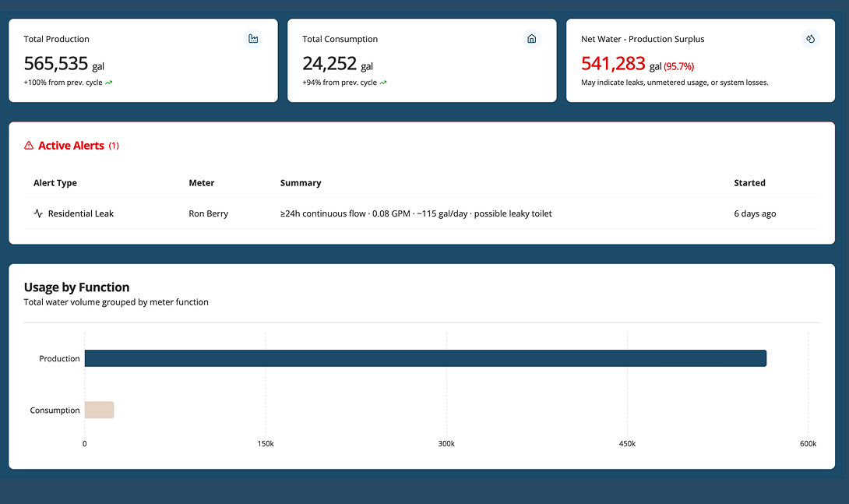Select the water droplets icon on Net Water card

810,38
